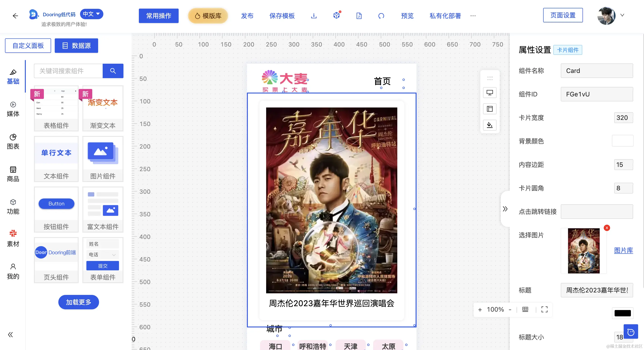Select the 功能 category in sidebar
The image size is (644, 350).
[13, 207]
